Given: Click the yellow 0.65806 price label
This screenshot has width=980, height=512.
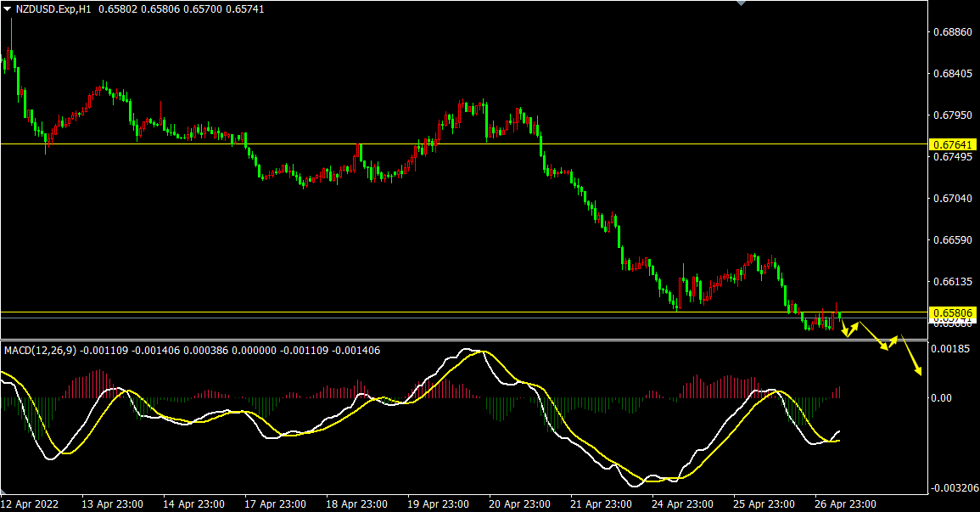Looking at the screenshot, I should point(955,313).
